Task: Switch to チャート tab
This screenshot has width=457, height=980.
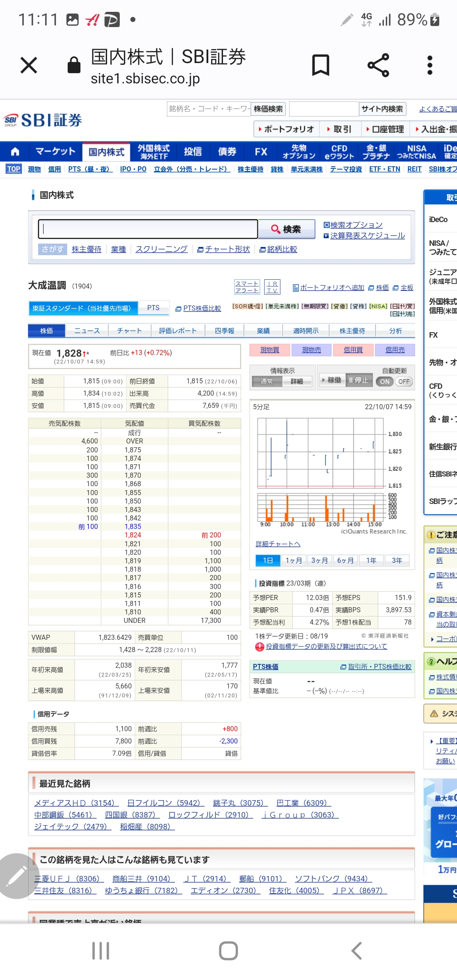Action: click(129, 331)
